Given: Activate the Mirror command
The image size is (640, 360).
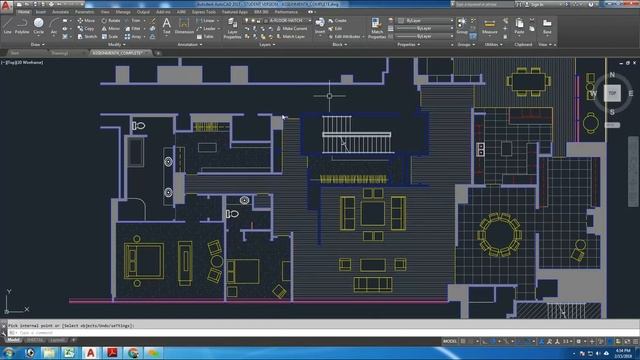Looking at the screenshot, I should [x=111, y=29].
